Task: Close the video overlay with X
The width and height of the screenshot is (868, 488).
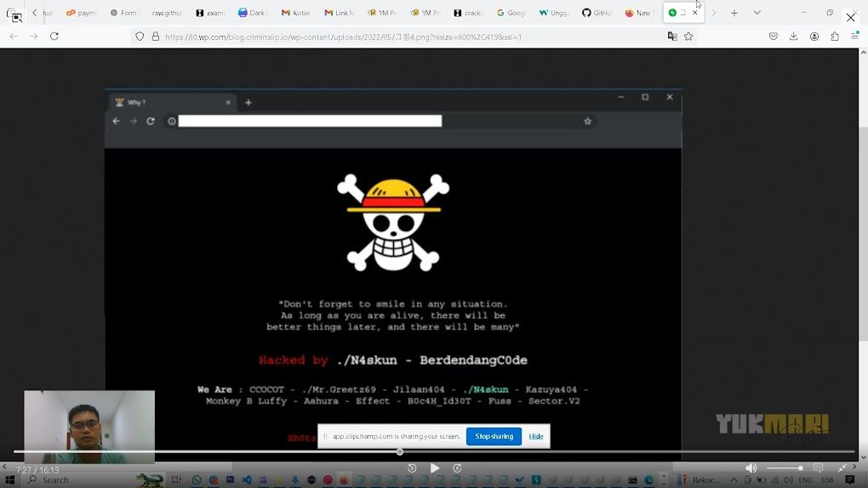Action: 851,18
